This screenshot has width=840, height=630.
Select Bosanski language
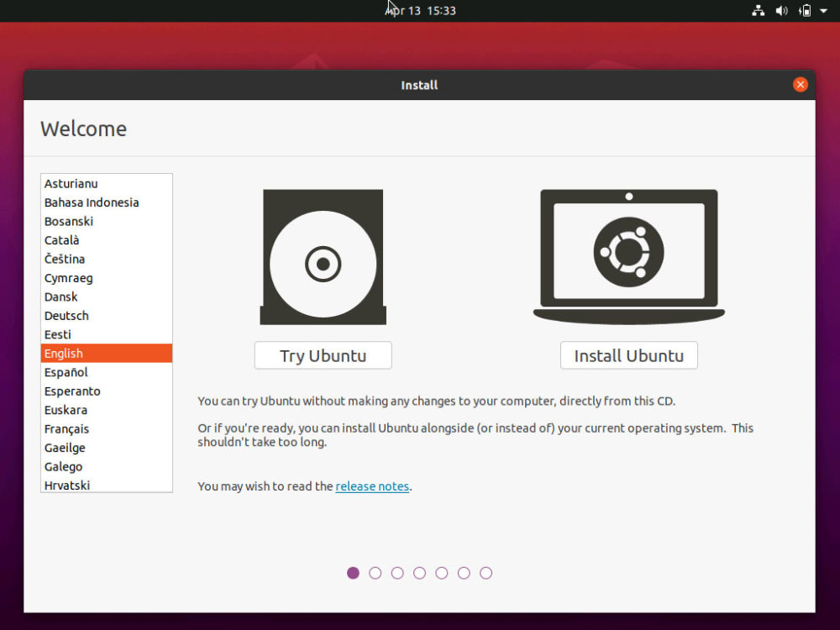click(x=107, y=221)
